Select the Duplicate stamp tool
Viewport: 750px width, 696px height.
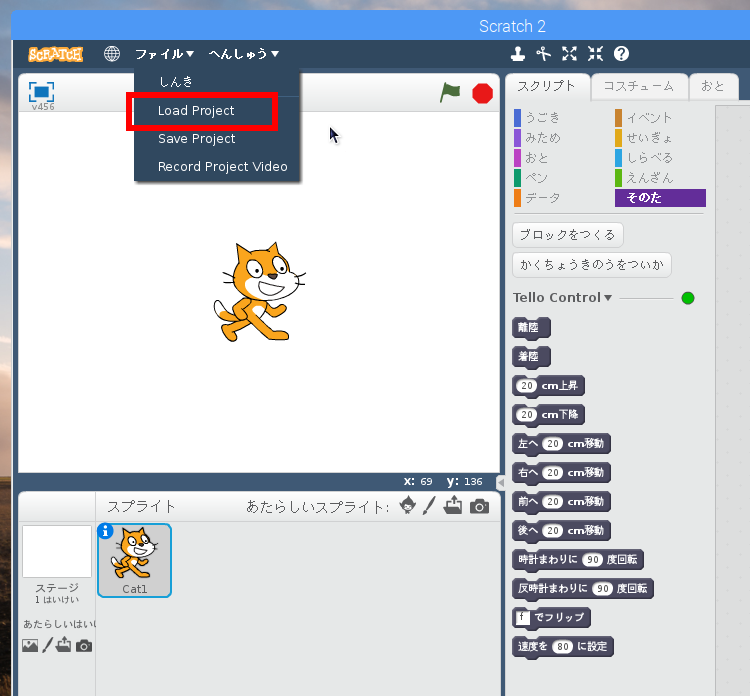point(518,54)
